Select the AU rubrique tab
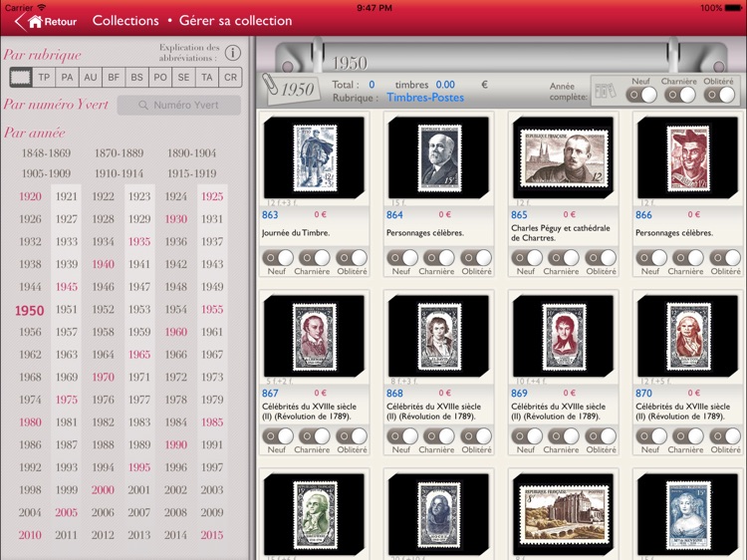This screenshot has width=747, height=560. [91, 77]
